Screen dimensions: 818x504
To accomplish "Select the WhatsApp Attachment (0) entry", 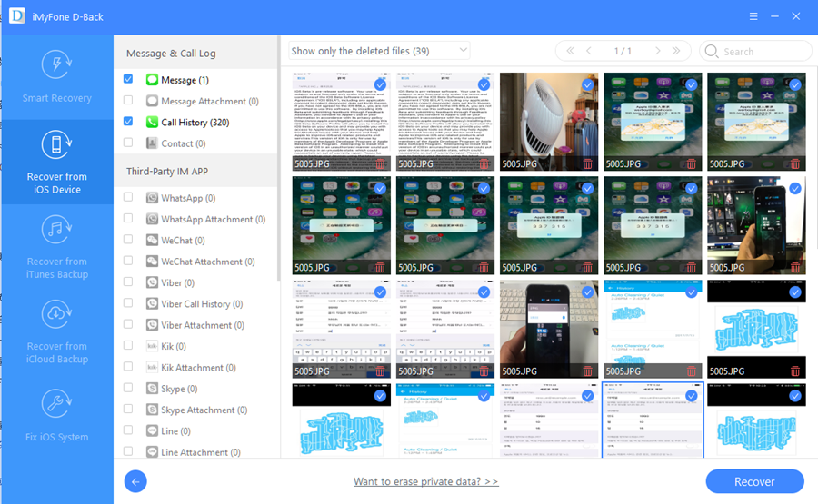I will pos(214,220).
